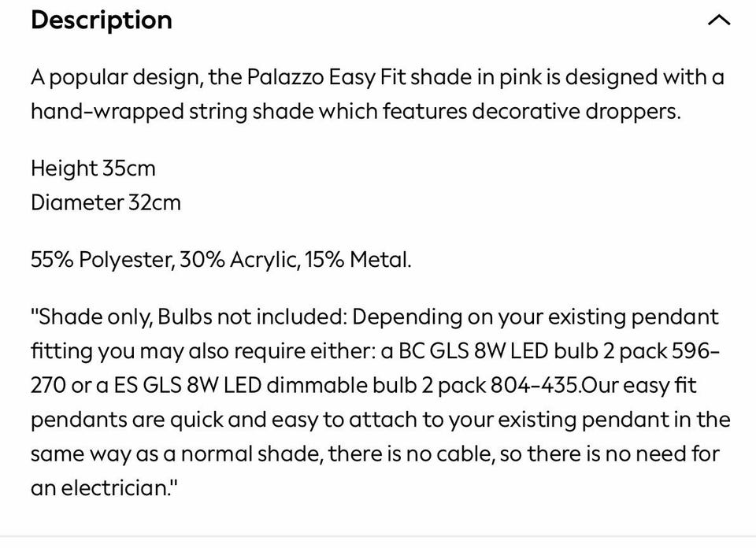Image resolution: width=756 pixels, height=548 pixels.
Task: Click the 55% Polyester text
Action: [101, 260]
